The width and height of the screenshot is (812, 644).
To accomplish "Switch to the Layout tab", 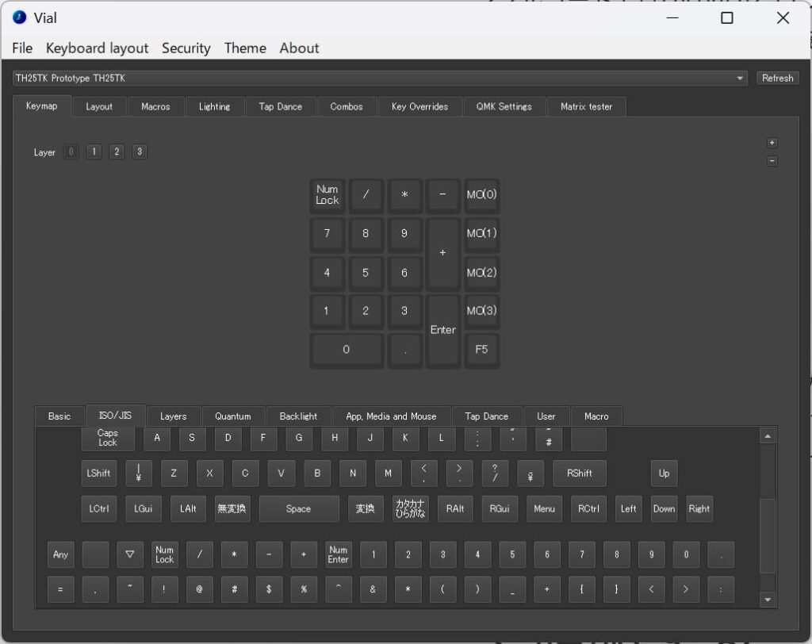I will [99, 107].
